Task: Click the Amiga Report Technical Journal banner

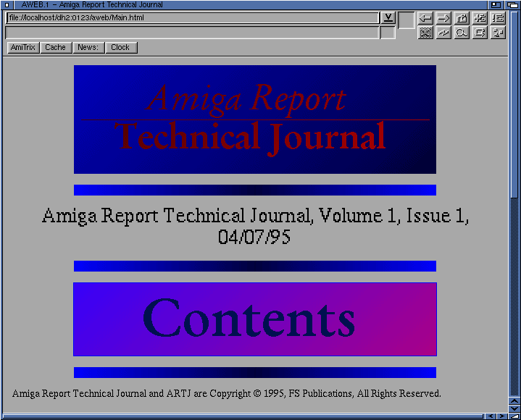Action: [255, 119]
